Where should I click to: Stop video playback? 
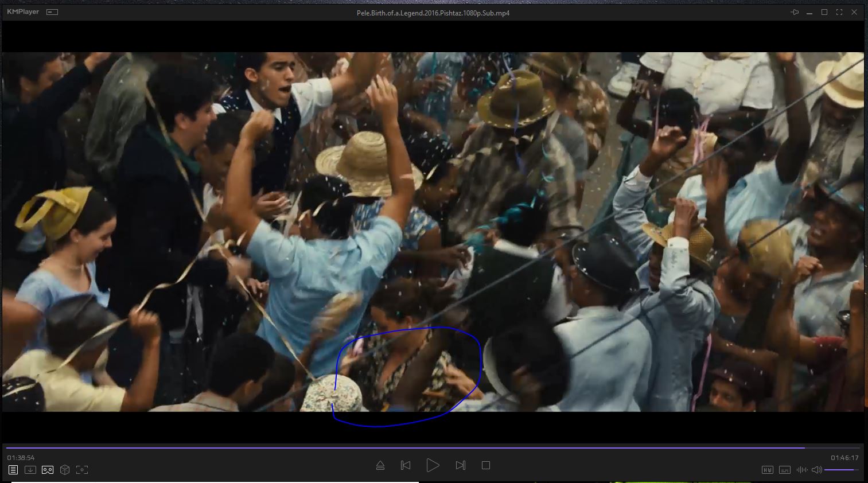point(486,465)
